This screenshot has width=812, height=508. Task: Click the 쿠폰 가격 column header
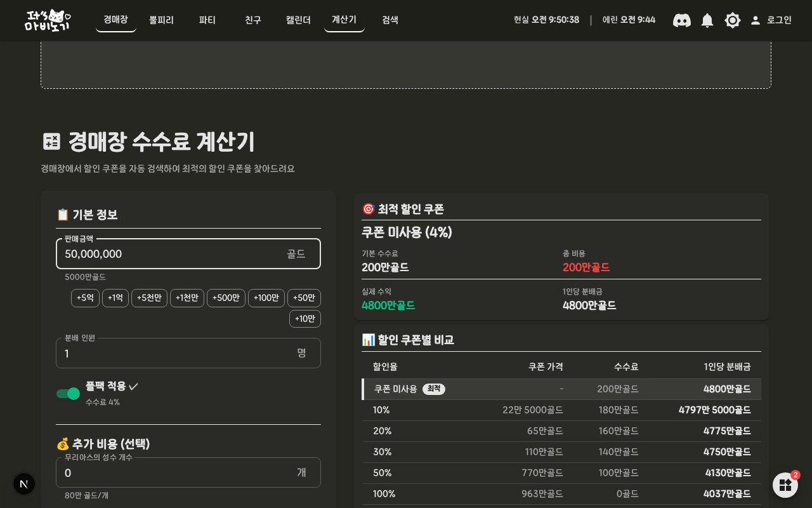pos(546,367)
